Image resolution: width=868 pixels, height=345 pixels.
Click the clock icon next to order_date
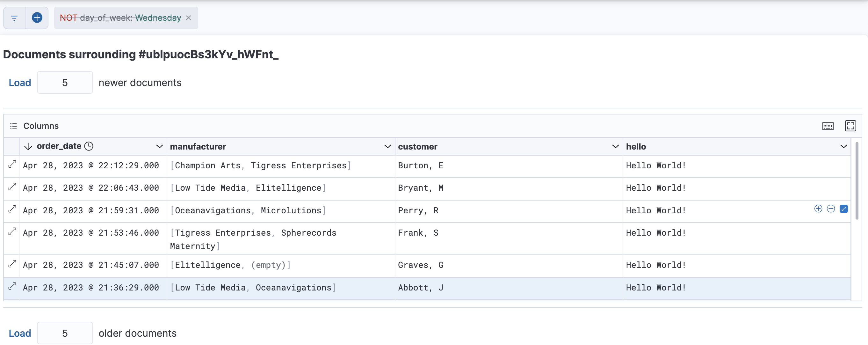click(89, 146)
